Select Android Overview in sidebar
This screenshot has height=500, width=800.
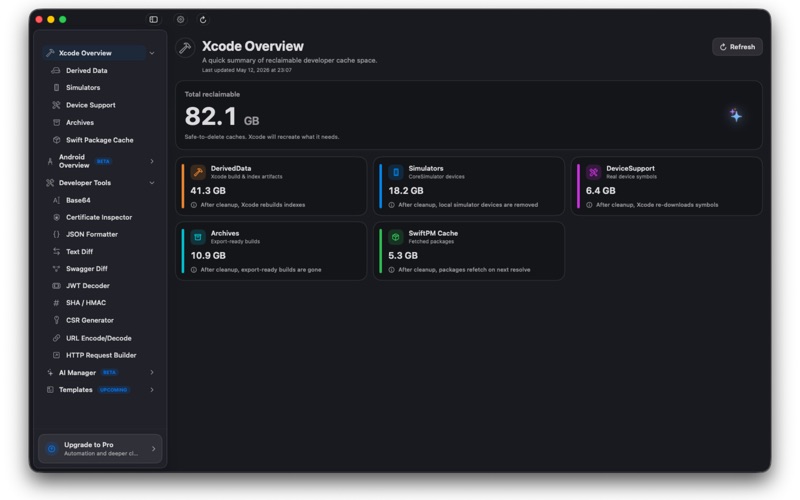(74, 161)
